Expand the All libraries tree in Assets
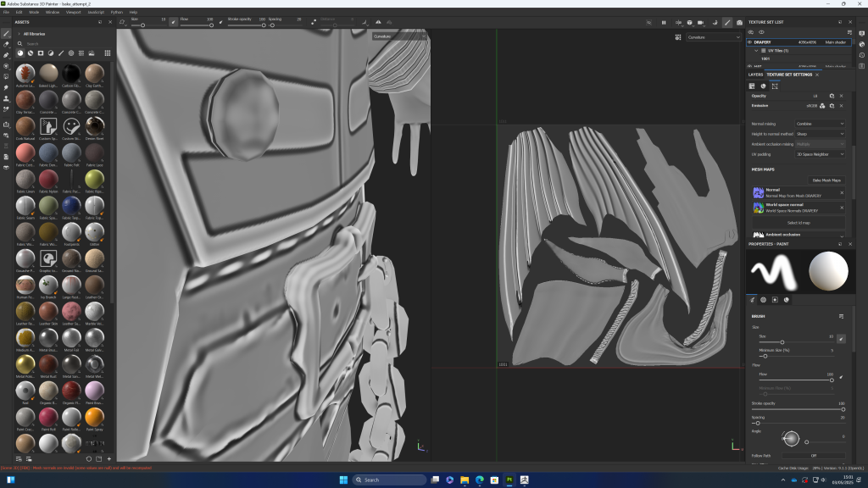868x488 pixels. 18,34
